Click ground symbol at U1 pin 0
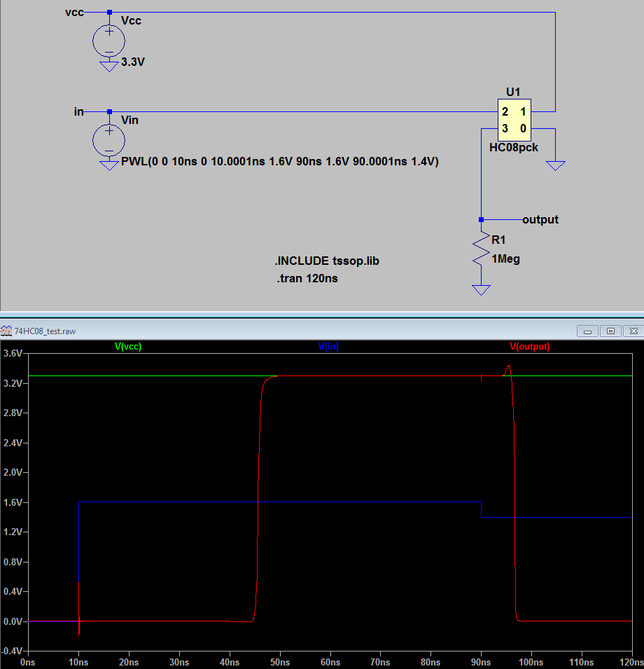Viewport: 644px width, 669px height. pos(555,165)
